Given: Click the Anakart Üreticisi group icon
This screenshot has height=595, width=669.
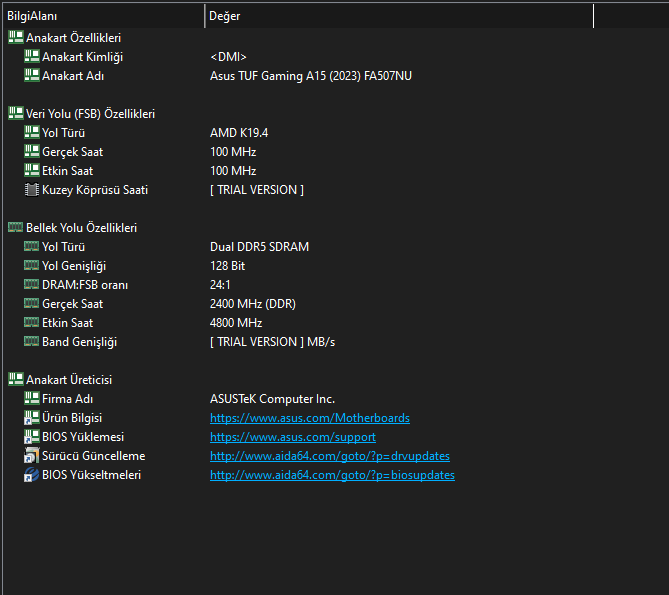Looking at the screenshot, I should 15,380.
